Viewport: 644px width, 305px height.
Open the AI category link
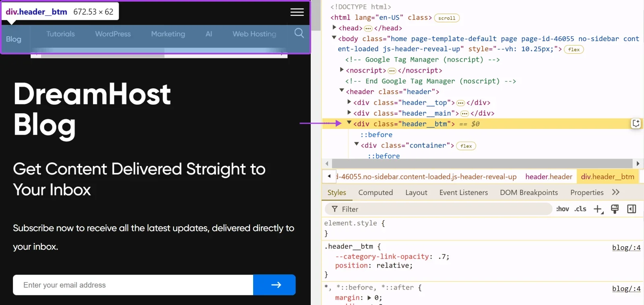(208, 34)
